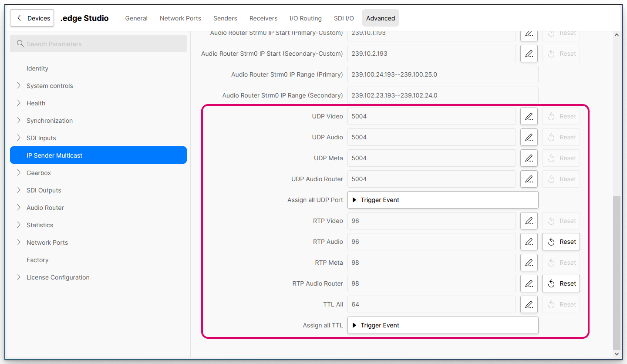Open the I/O Routing tab

[x=305, y=18]
